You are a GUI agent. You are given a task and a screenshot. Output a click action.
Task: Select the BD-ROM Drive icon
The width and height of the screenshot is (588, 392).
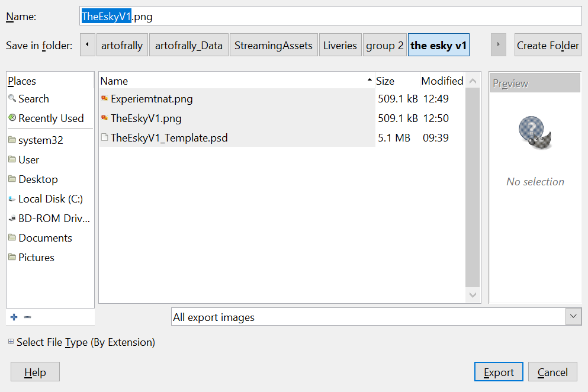(12, 219)
